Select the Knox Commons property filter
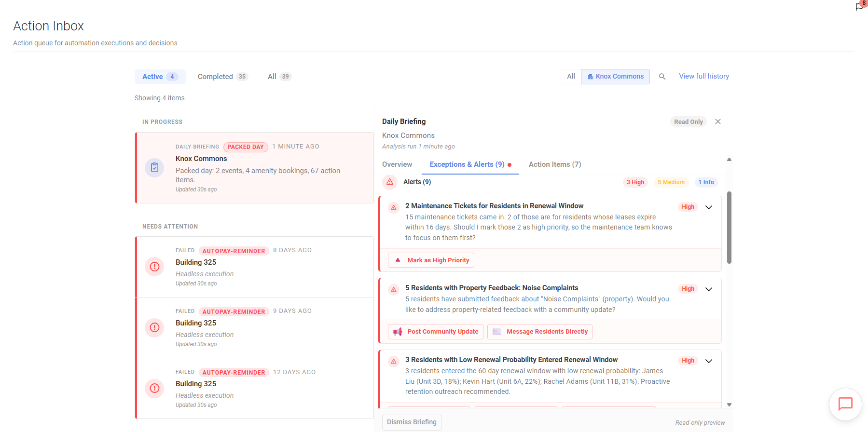The height and width of the screenshot is (432, 868). (x=615, y=77)
